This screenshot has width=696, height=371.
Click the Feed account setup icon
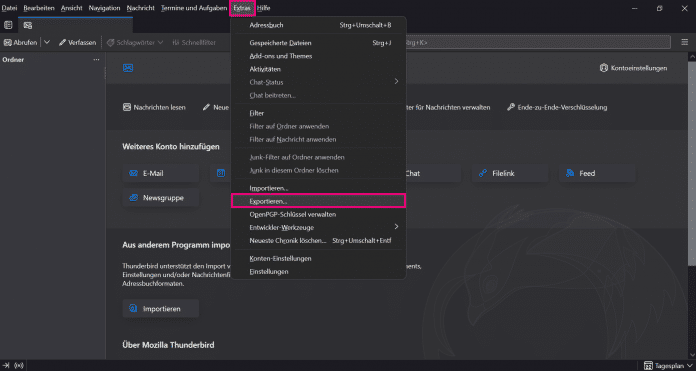coord(570,174)
